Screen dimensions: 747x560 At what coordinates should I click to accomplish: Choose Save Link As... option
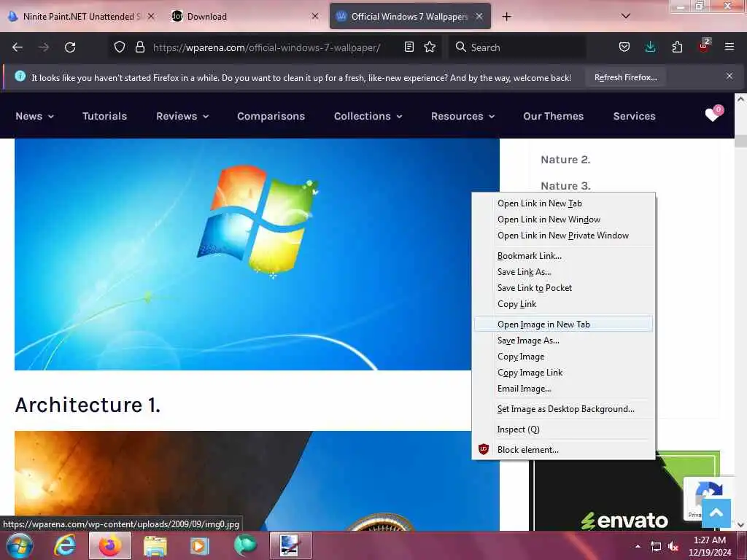[564, 272]
